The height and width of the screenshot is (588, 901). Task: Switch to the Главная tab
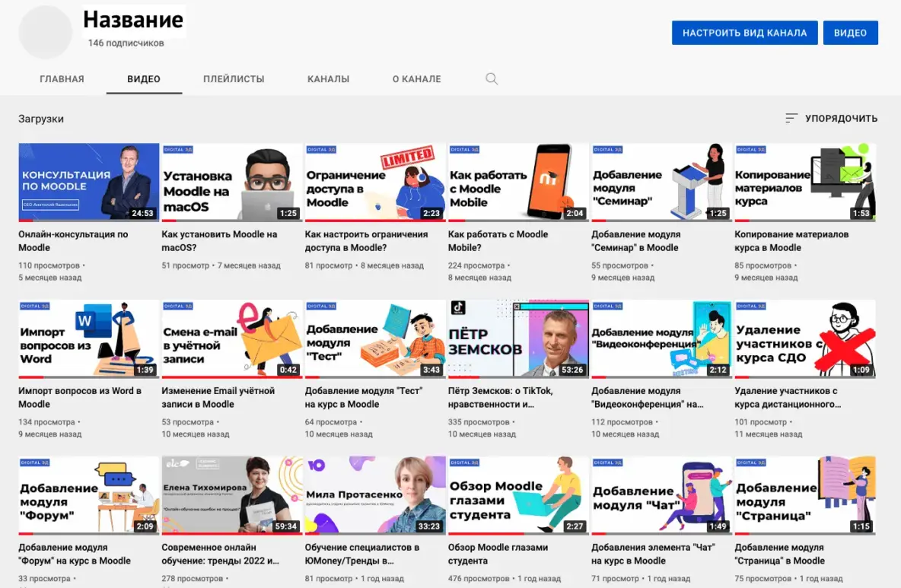coord(62,79)
